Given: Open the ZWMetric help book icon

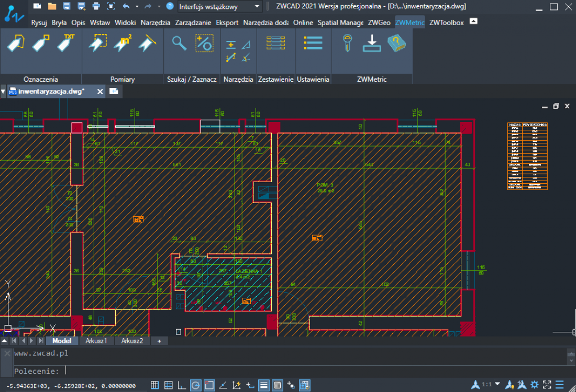Looking at the screenshot, I should pos(397,43).
